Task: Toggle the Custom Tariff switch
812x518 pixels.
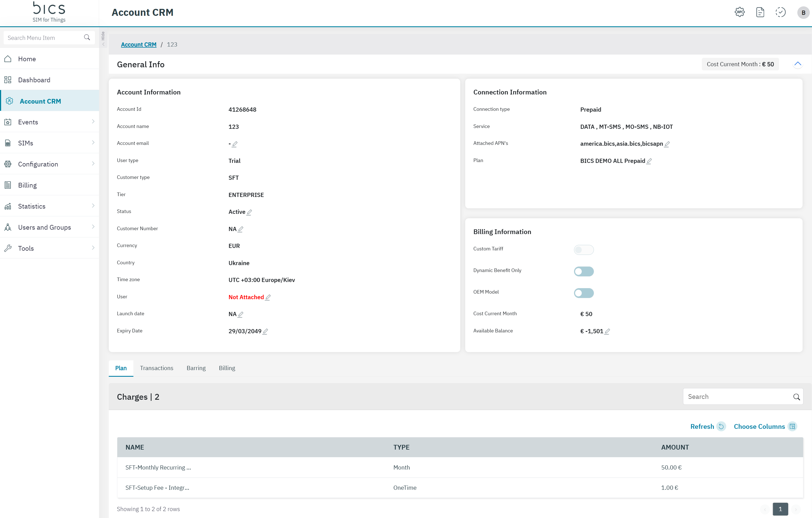Action: pyautogui.click(x=584, y=250)
